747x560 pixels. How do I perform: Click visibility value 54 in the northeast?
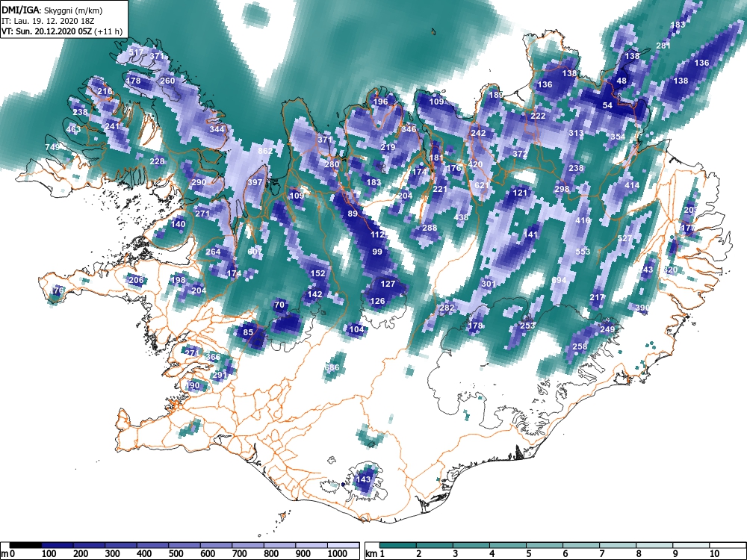pos(607,106)
